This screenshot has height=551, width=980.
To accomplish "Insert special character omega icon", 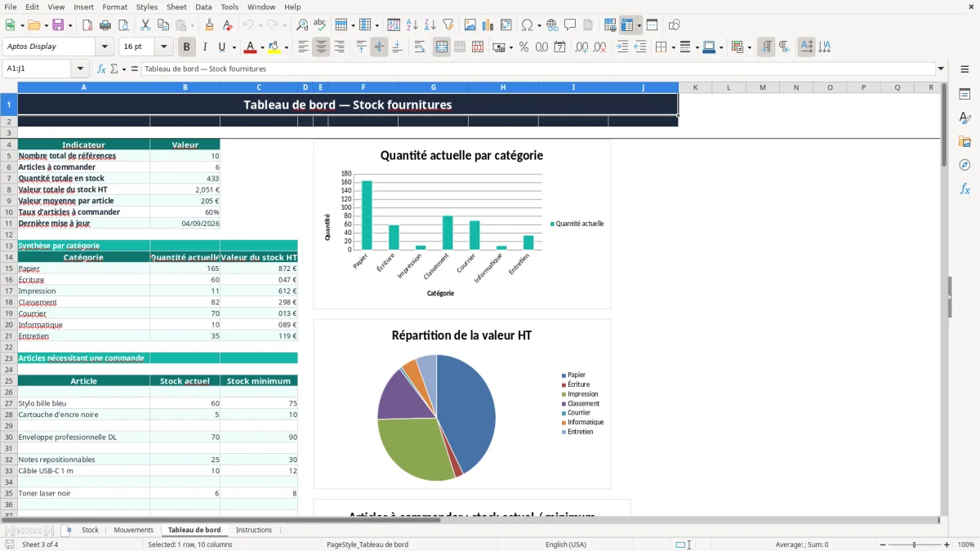I will (527, 25).
